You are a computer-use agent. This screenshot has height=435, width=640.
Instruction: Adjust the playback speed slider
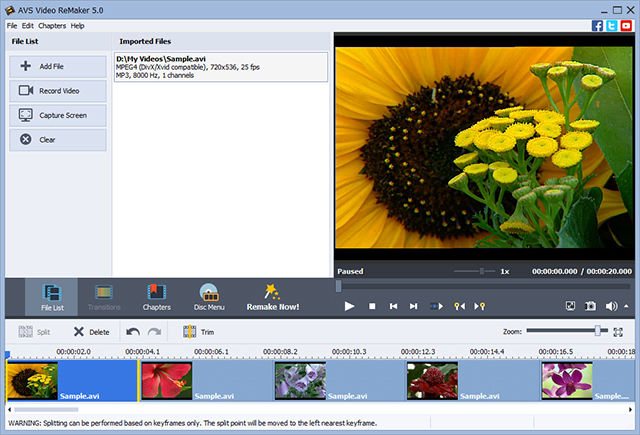click(482, 271)
